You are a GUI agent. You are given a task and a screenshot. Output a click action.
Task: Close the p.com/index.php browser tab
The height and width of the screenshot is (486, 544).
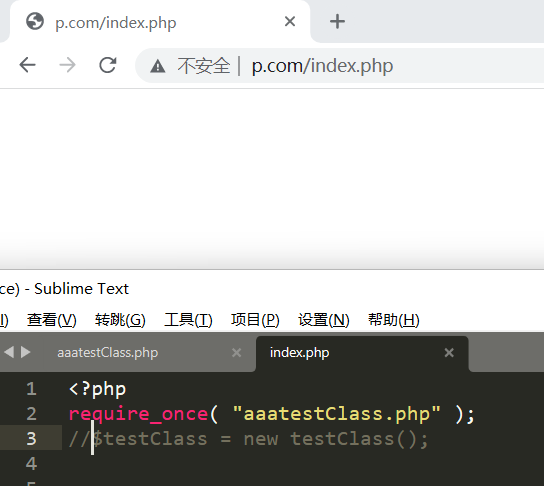point(290,22)
